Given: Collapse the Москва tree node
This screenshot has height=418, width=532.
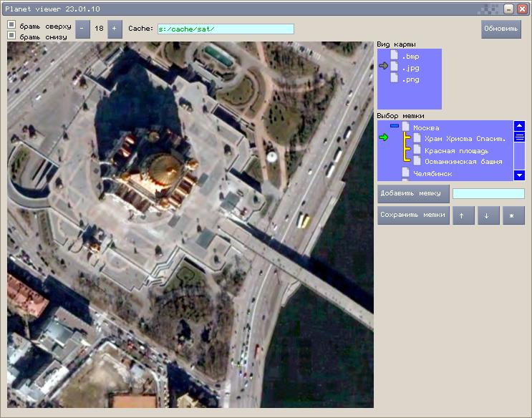Looking at the screenshot, I should 395,126.
